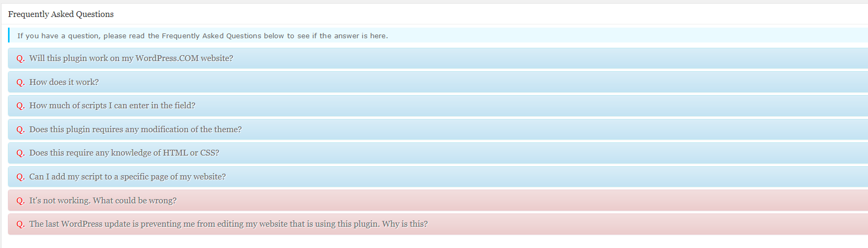Expand the "How does it work?" question
Viewport: 868px width, 248px height.
point(64,82)
